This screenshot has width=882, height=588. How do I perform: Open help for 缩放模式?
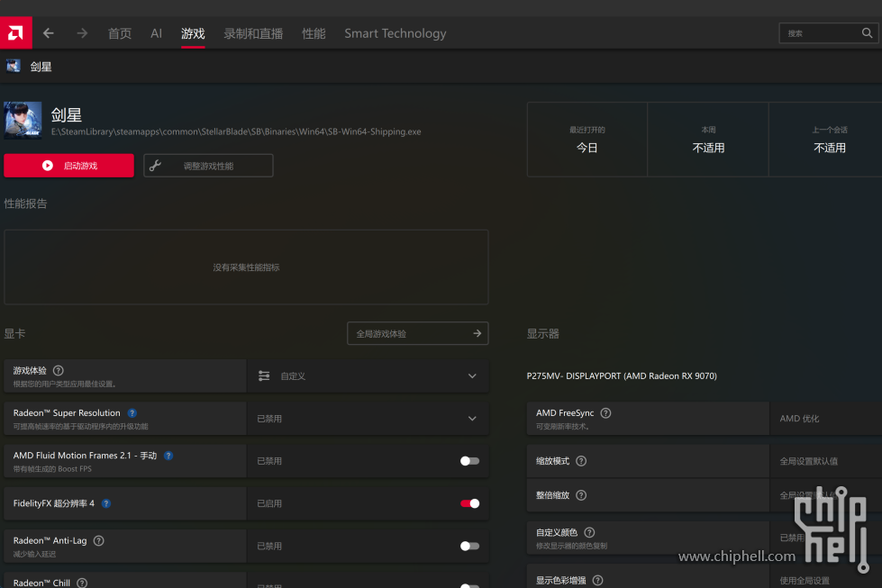coord(582,461)
